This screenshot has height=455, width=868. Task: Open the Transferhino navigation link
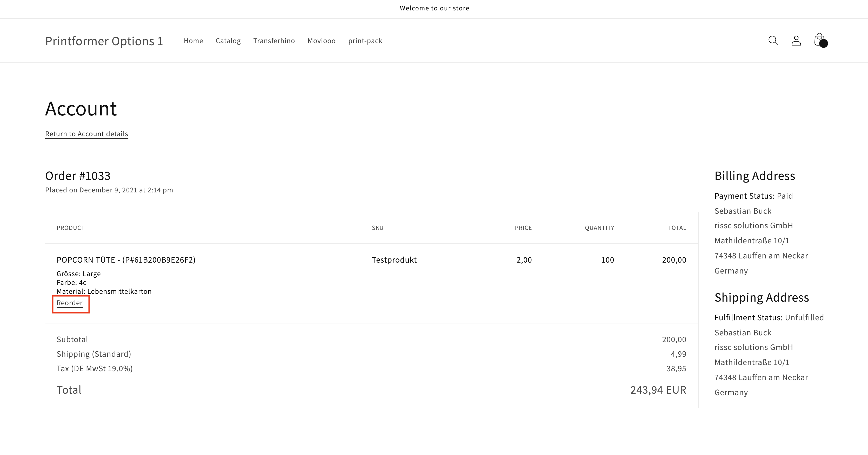coord(274,41)
